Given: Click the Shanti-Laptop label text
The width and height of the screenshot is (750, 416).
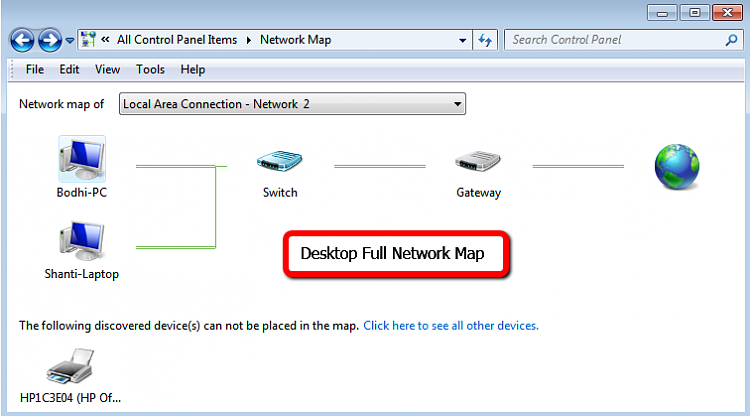Looking at the screenshot, I should pos(82,274).
